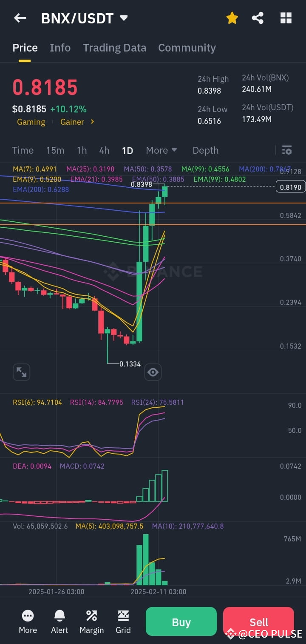Screen dimensions: 306x644
Task: Tap the tallest green volume bar
Action: point(145,559)
